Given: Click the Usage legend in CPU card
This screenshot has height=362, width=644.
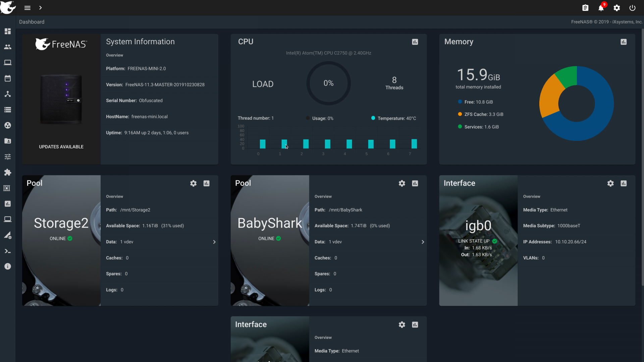Looking at the screenshot, I should coord(320,118).
